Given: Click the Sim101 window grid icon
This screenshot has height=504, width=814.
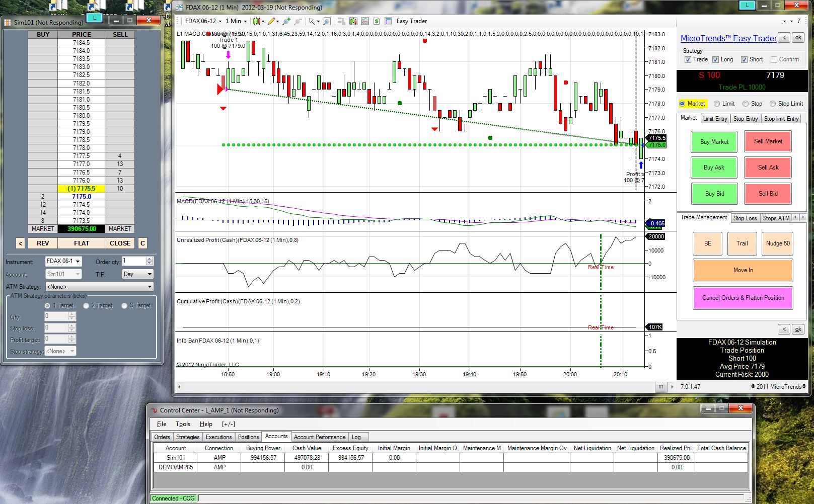Looking at the screenshot, I should coord(8,22).
